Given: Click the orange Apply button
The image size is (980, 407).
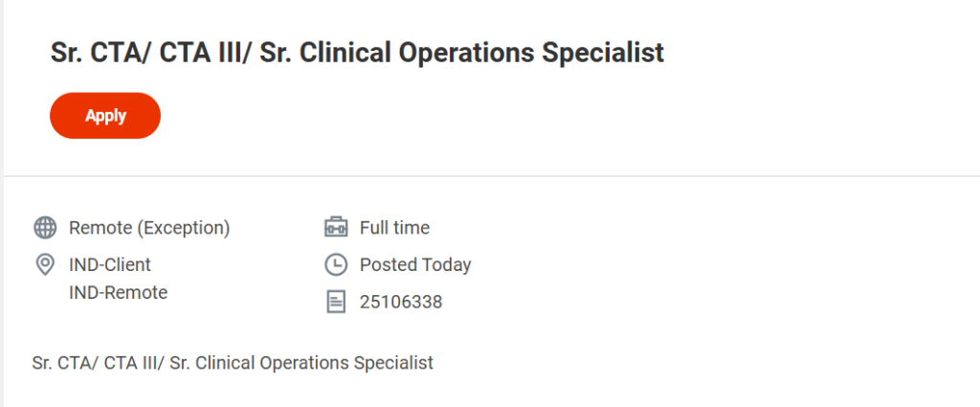Looking at the screenshot, I should [x=105, y=116].
